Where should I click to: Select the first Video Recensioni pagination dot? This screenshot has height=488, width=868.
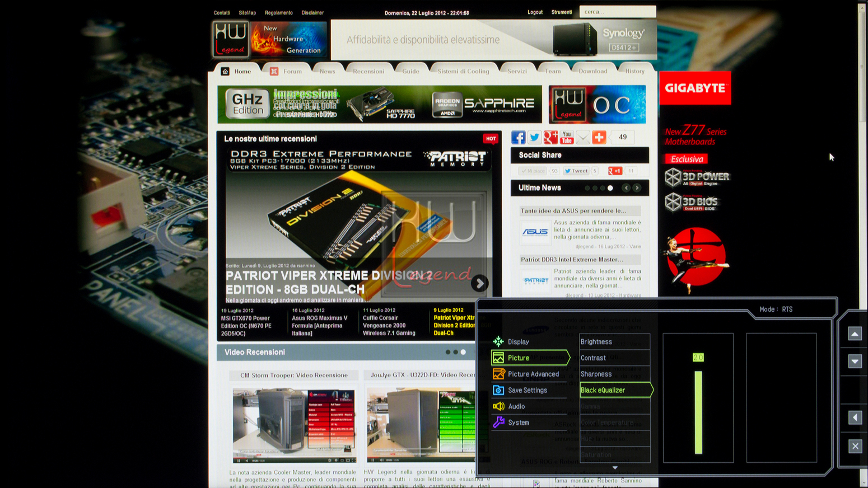tap(447, 352)
